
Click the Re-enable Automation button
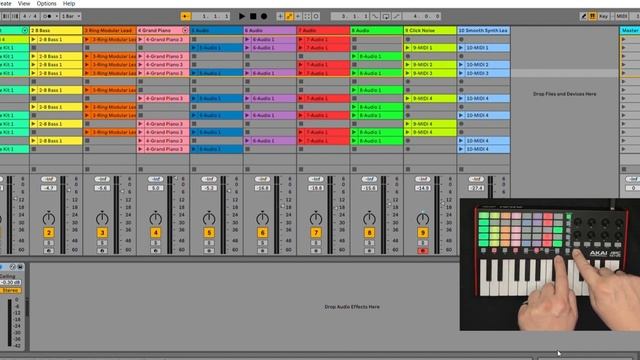click(x=298, y=16)
